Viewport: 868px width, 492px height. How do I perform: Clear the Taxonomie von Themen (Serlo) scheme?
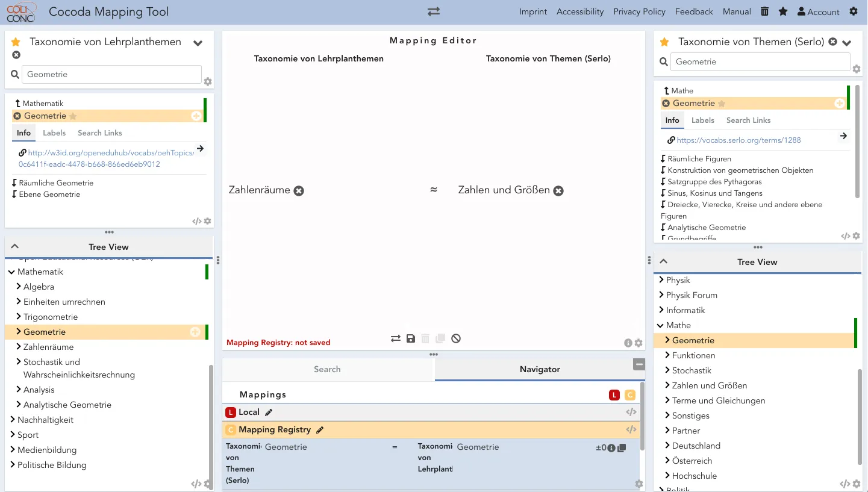(832, 42)
